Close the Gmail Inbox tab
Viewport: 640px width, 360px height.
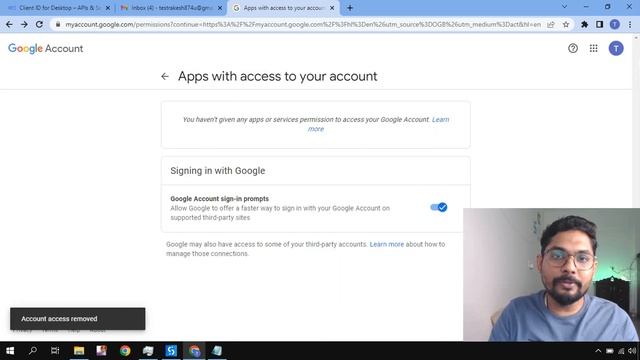[220, 8]
